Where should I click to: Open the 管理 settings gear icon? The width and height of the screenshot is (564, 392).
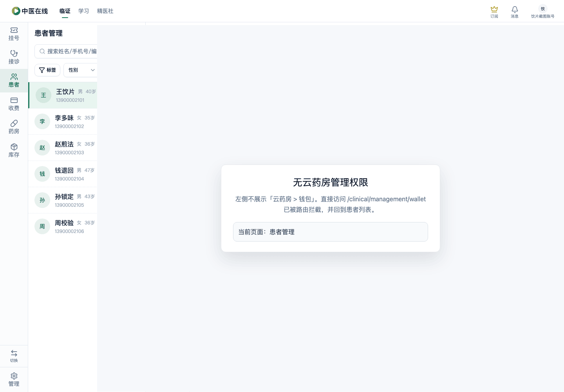[x=14, y=379]
